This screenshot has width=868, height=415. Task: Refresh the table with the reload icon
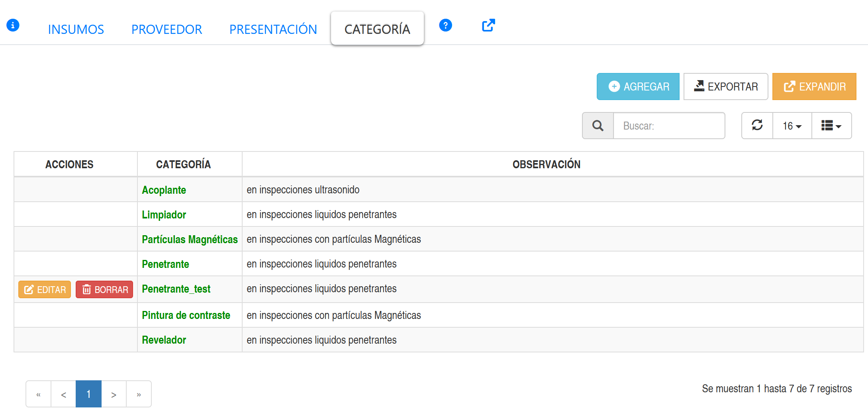click(x=757, y=126)
